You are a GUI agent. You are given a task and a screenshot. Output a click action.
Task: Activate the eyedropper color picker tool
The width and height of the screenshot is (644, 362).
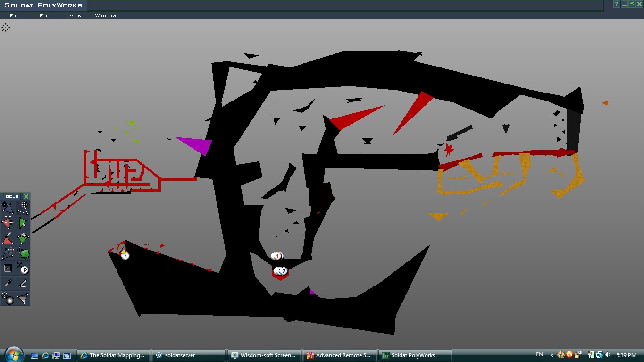[8, 284]
